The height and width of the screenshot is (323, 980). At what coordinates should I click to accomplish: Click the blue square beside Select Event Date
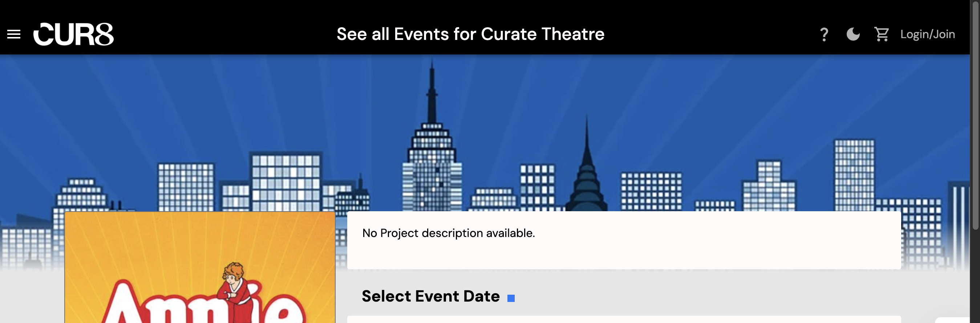(x=511, y=298)
